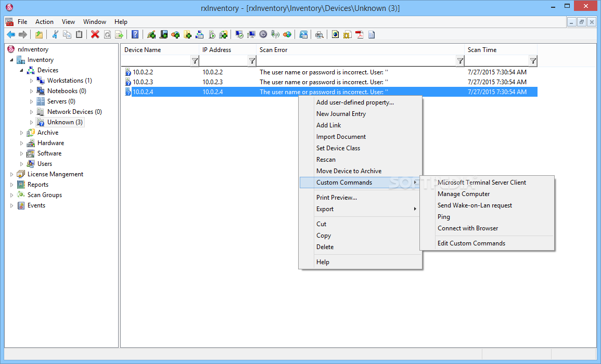This screenshot has height=364, width=601.
Task: Collapse the Inventory tree node
Action: [x=11, y=60]
